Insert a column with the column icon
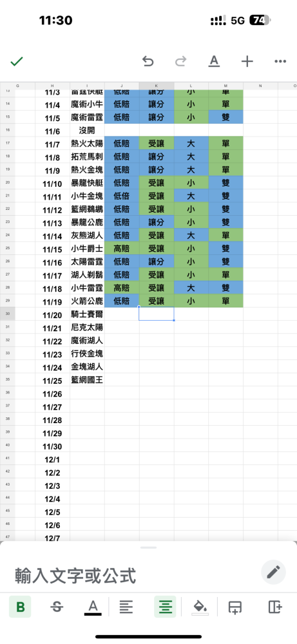Image resolution: width=297 pixels, height=644 pixels. [275, 607]
